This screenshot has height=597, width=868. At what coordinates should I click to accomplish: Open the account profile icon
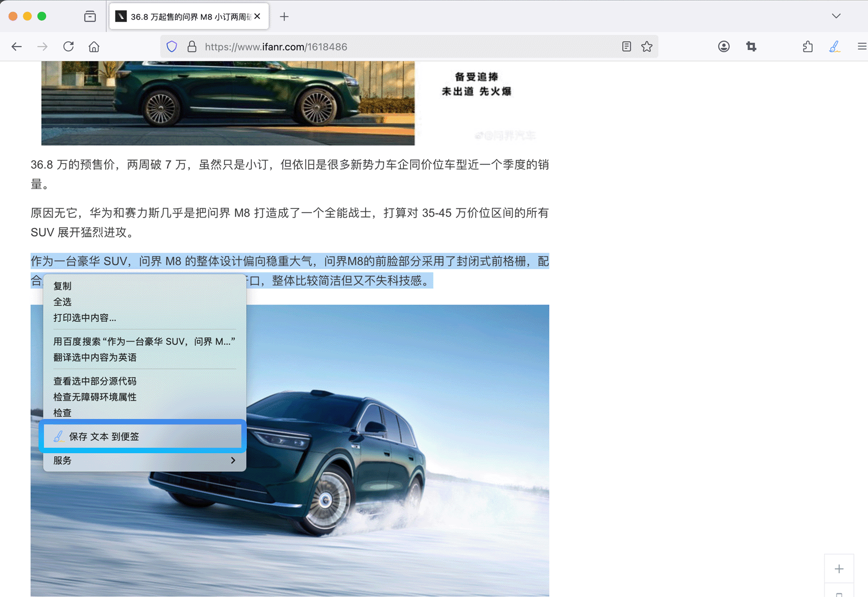(x=724, y=47)
